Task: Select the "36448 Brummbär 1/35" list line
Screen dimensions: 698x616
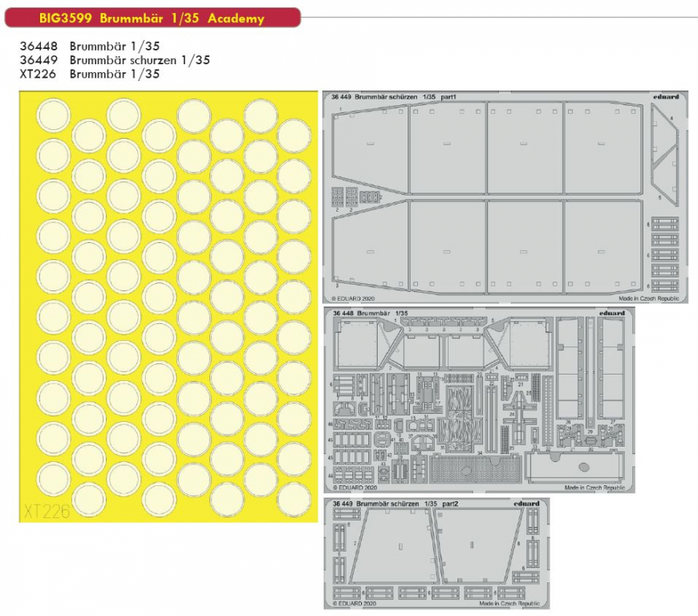Action: (90, 46)
